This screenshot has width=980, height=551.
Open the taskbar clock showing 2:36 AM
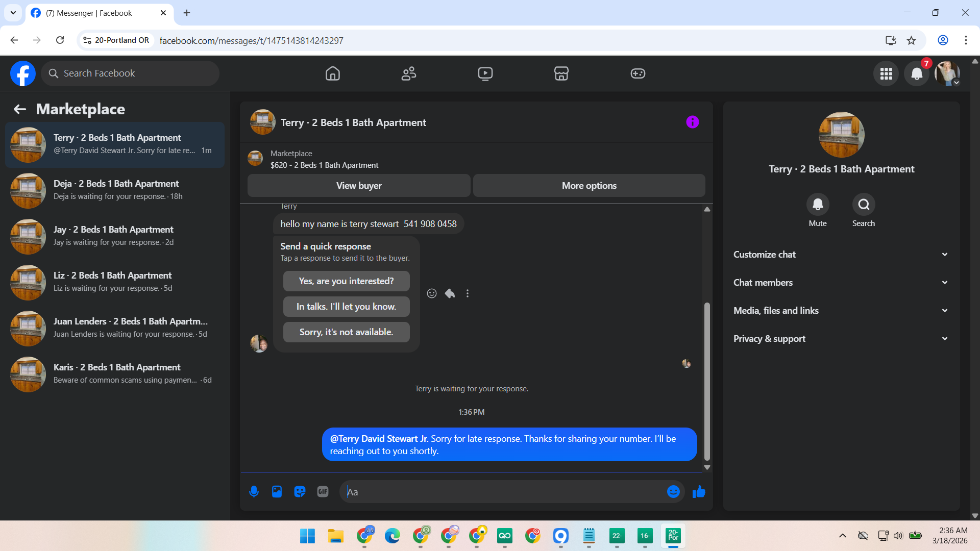[x=950, y=536]
